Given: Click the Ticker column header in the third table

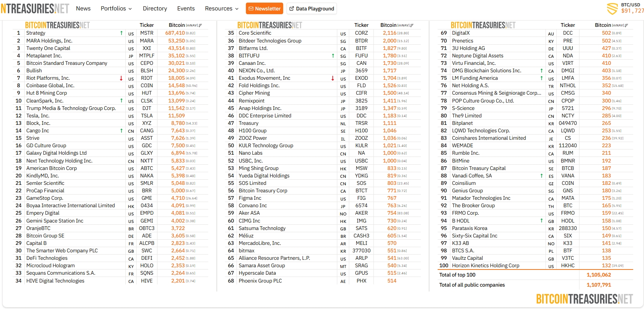Looking at the screenshot, I should pos(568,25).
